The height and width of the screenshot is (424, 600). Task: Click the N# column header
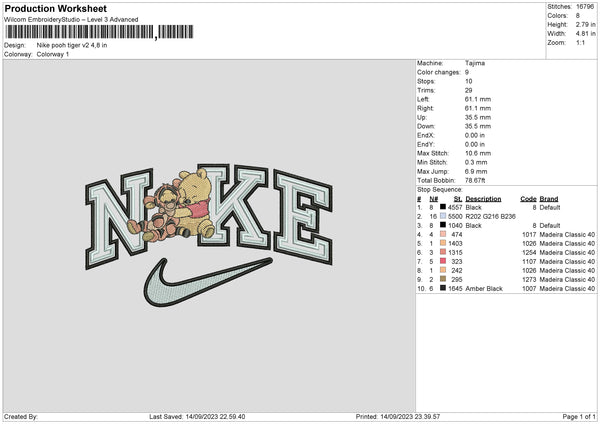[434, 199]
